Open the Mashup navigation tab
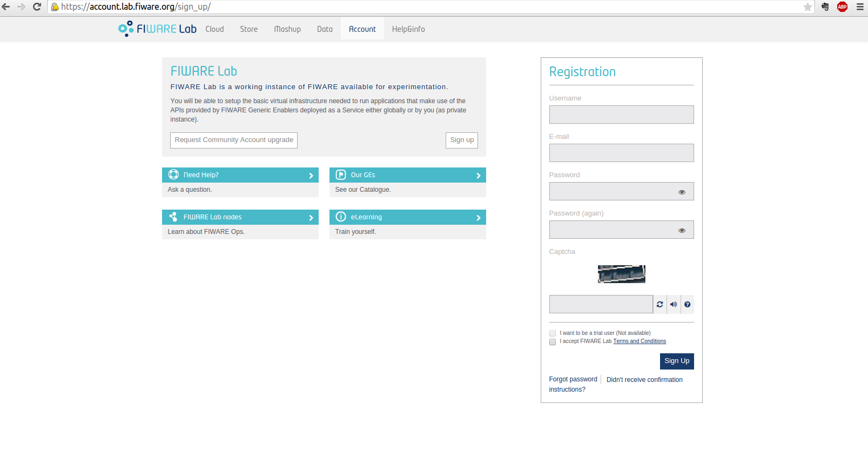Screen dimensions: 868x450 tap(287, 29)
